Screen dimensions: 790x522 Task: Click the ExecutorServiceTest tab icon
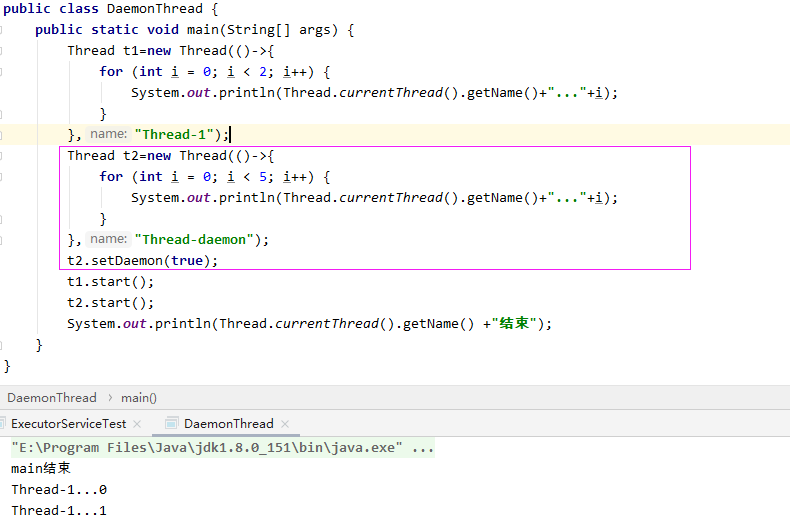(3, 424)
